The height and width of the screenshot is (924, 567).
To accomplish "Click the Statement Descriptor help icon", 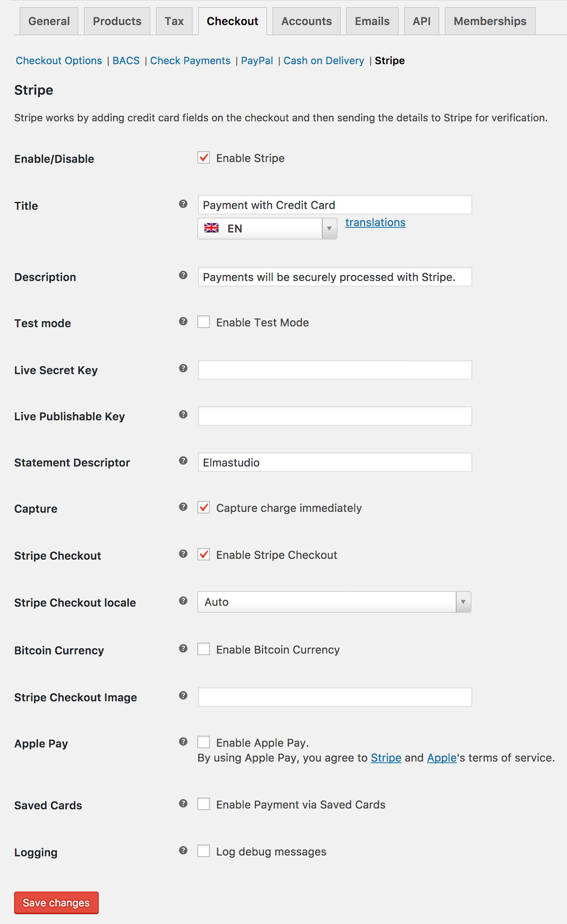I will 183,461.
